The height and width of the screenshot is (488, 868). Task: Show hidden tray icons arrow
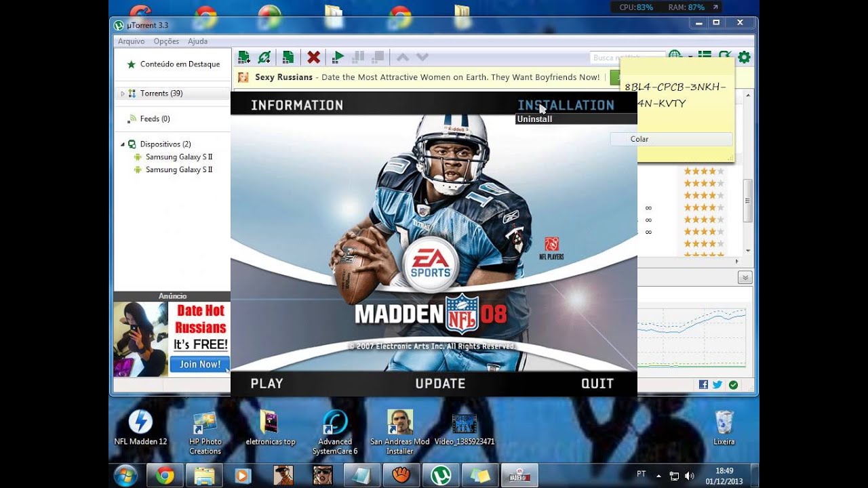point(658,476)
